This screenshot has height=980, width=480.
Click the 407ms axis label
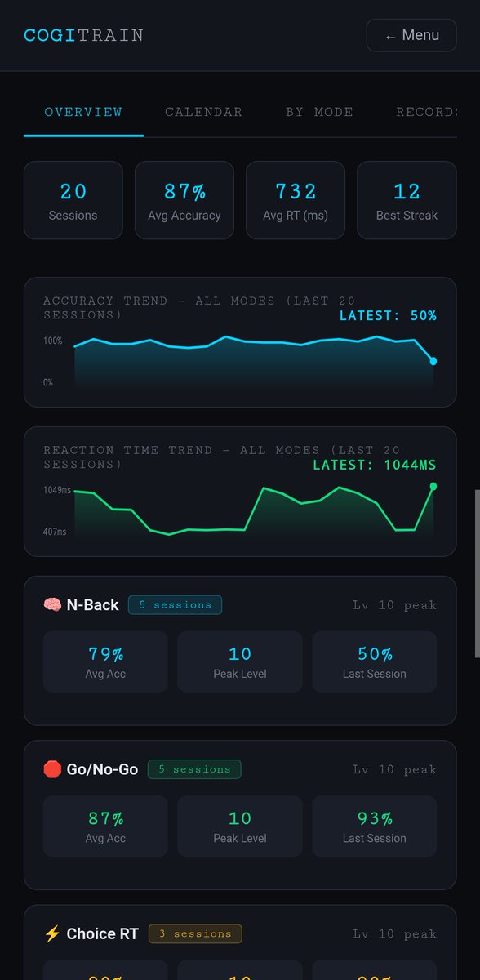56,532
